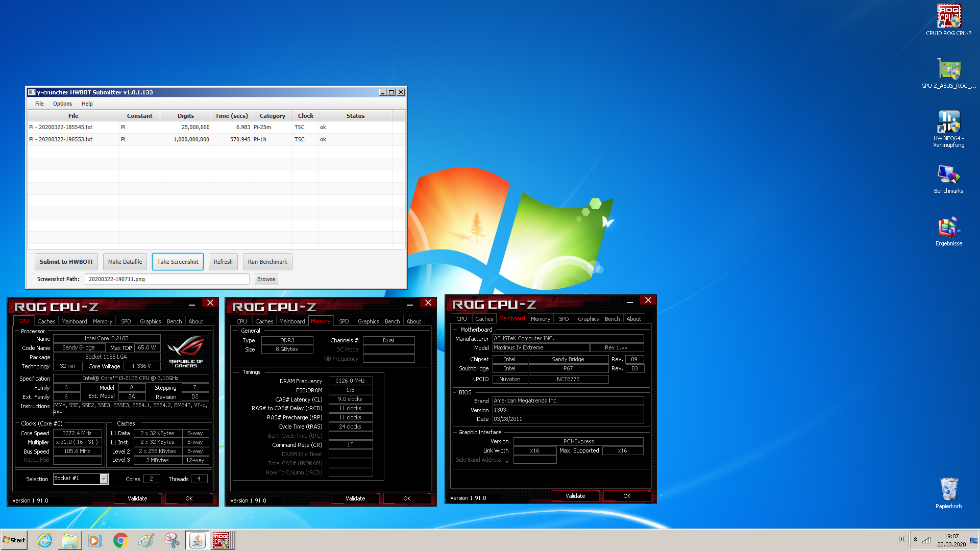Sort by the Time (secs) column header
980x551 pixels.
point(231,116)
